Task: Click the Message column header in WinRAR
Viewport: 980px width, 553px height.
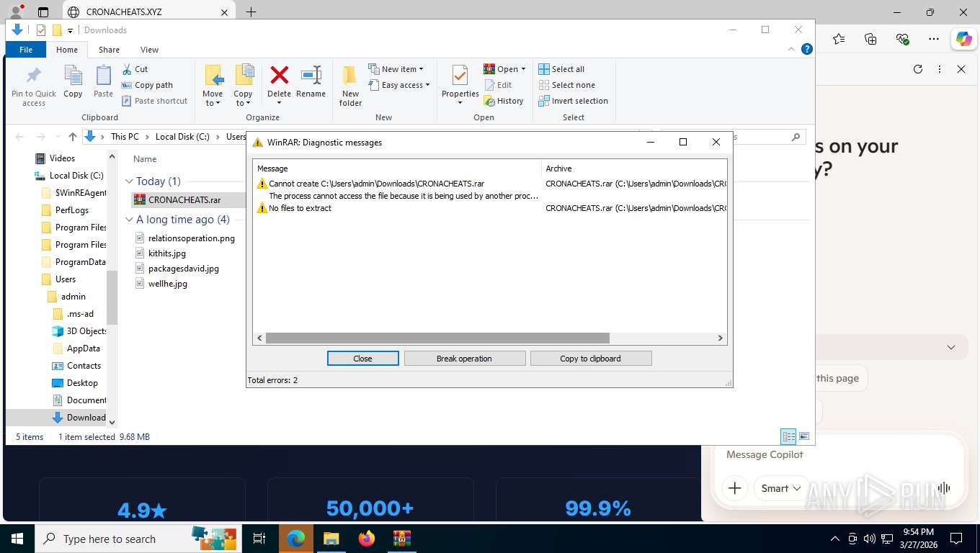Action: 397,168
